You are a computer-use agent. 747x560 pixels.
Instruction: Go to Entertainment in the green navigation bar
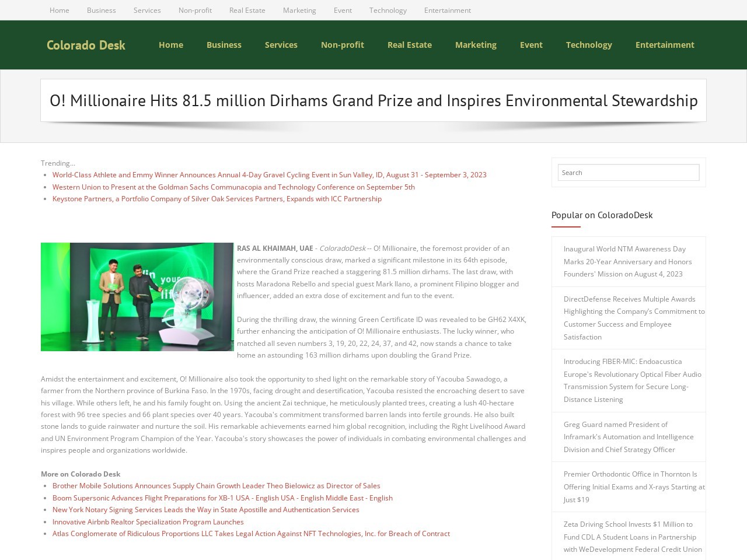[x=664, y=45]
